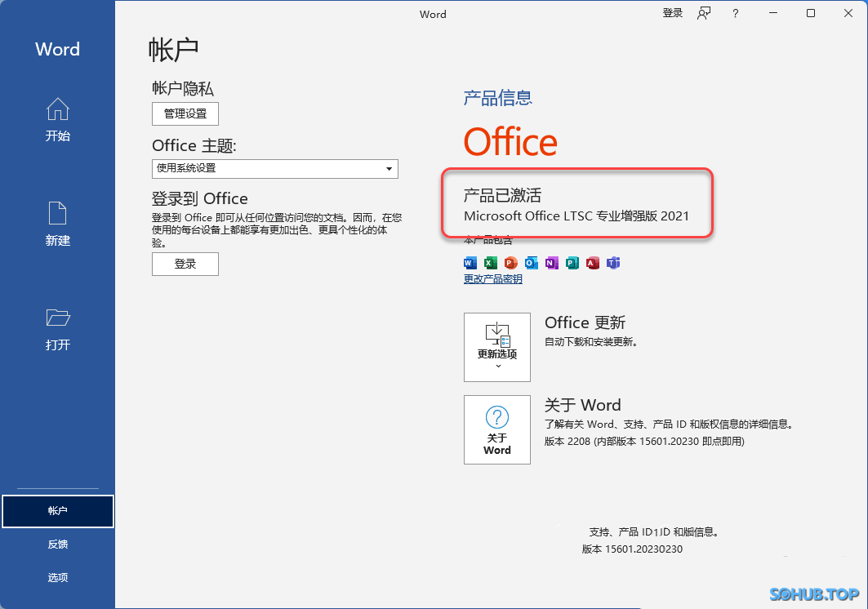Image resolution: width=868 pixels, height=609 pixels.
Task: Click the 关于 Word square button
Action: tap(497, 429)
